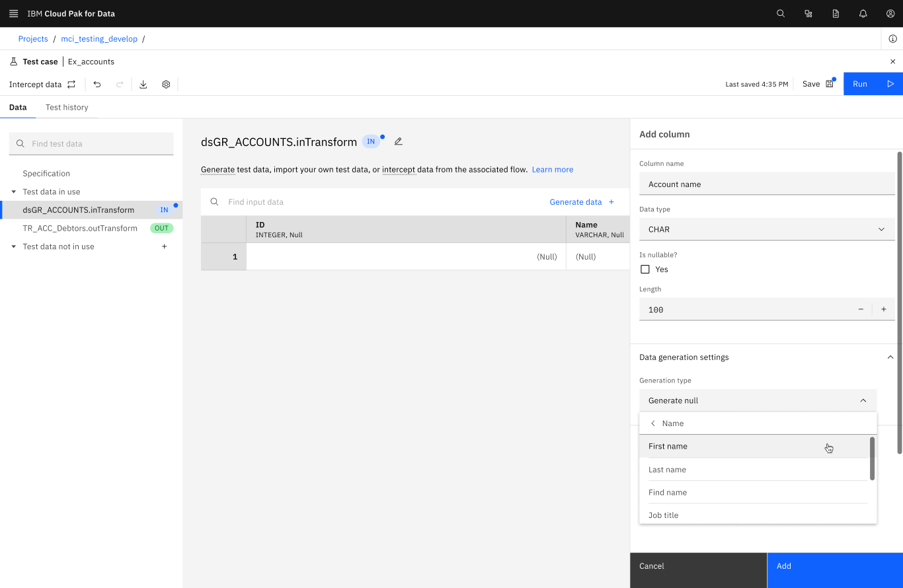
Task: Click the download icon in toolbar
Action: click(x=143, y=85)
